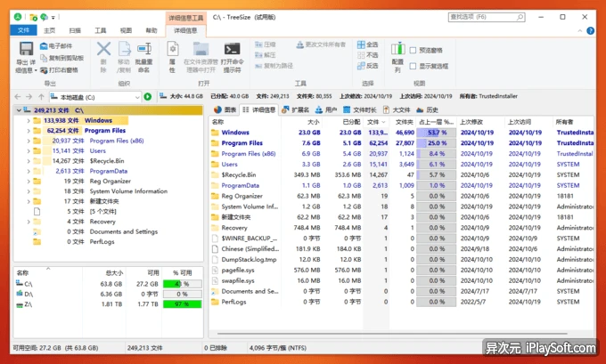The height and width of the screenshot is (364, 606).
Task: Expand the Users tree node
Action: [29, 151]
